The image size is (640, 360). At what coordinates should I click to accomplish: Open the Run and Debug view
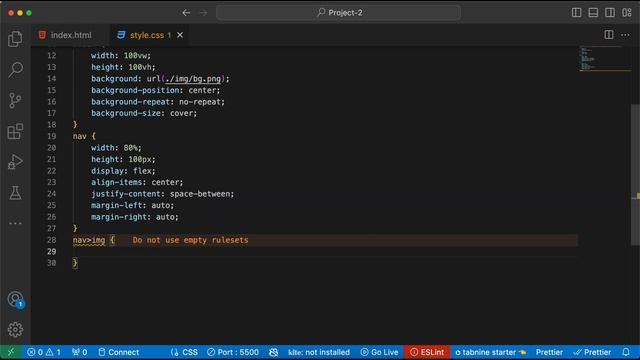coord(15,162)
